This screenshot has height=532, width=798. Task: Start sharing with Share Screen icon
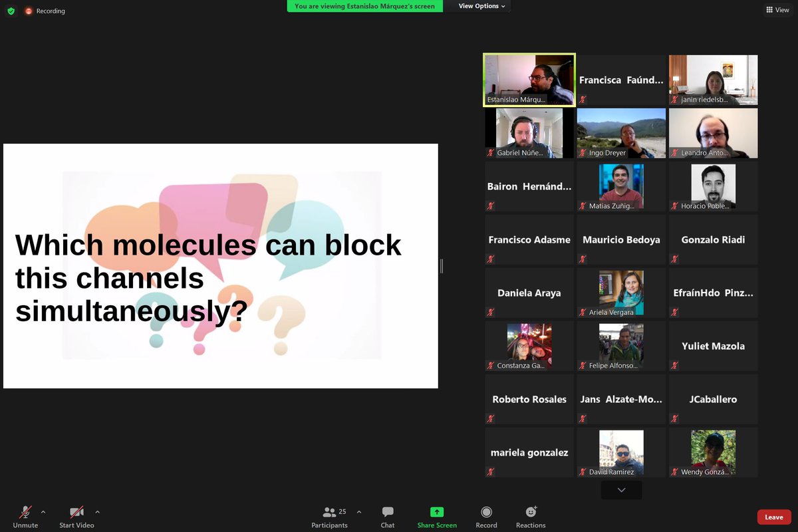tap(437, 512)
